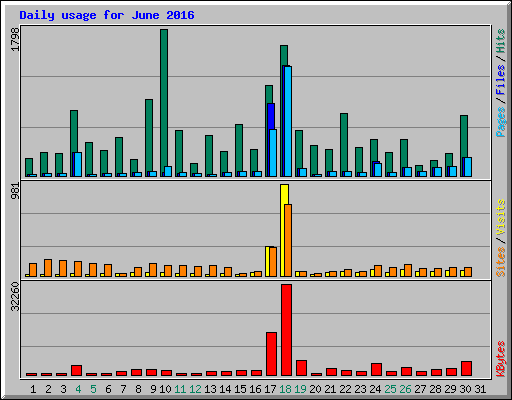The image size is (512, 400).
Task: Click day label 13 on the axis
Action: click(x=210, y=389)
